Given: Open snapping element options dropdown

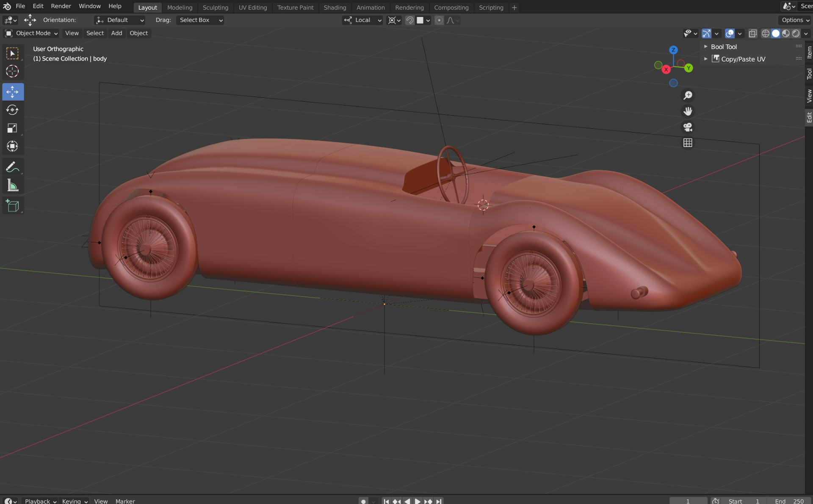Looking at the screenshot, I should click(x=424, y=20).
